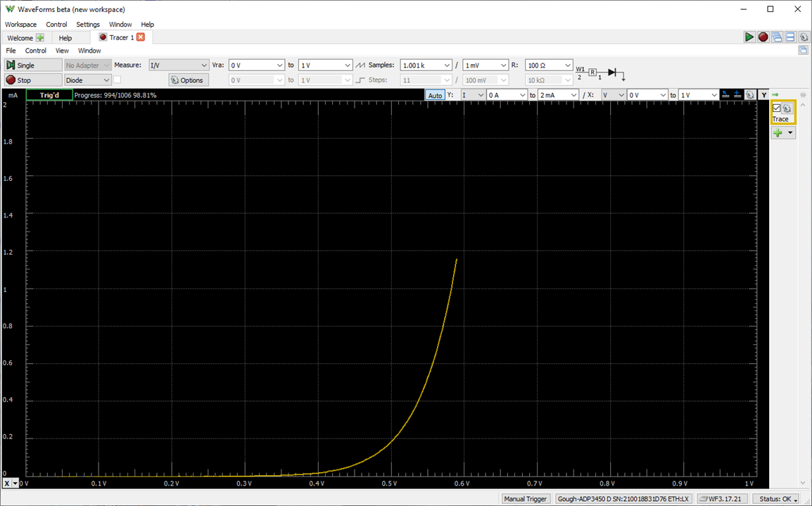Open the Y range 2 mA dropdown
This screenshot has height=506, width=812.
pyautogui.click(x=558, y=95)
